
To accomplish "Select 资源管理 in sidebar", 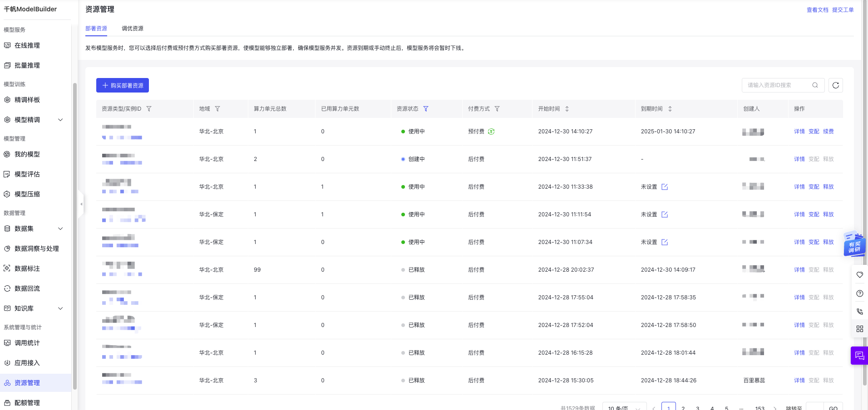I will click(35, 383).
